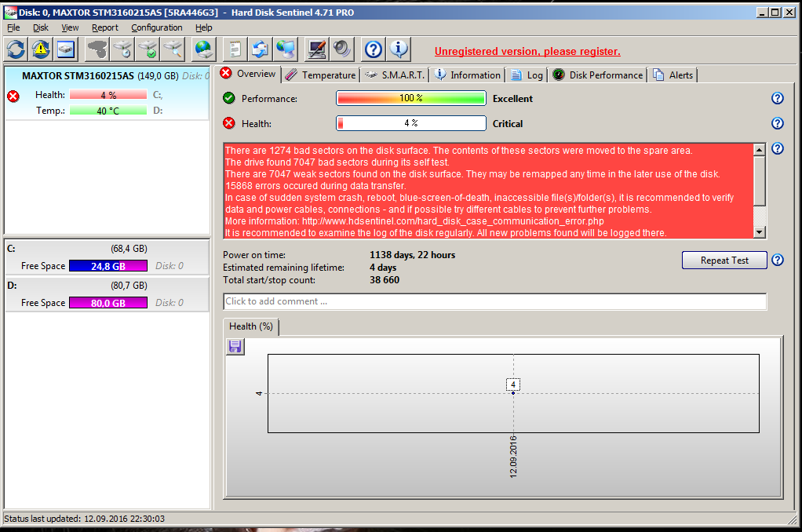Click the help icon beside Performance Excellent
802x532 pixels.
click(x=778, y=98)
